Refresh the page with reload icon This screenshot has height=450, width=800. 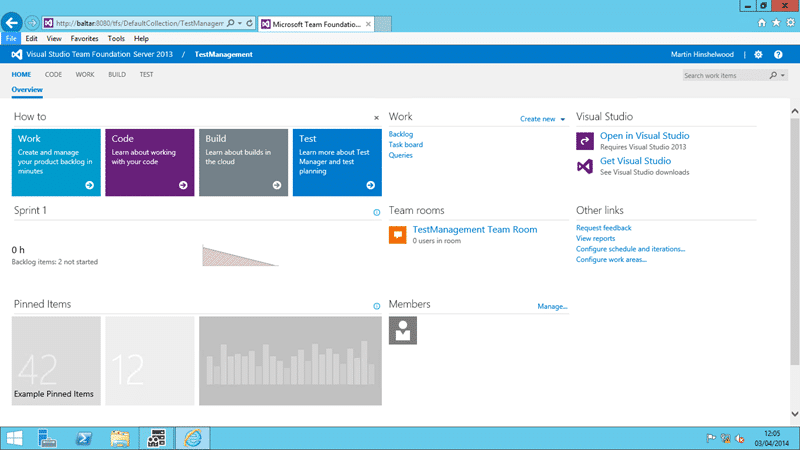click(249, 23)
